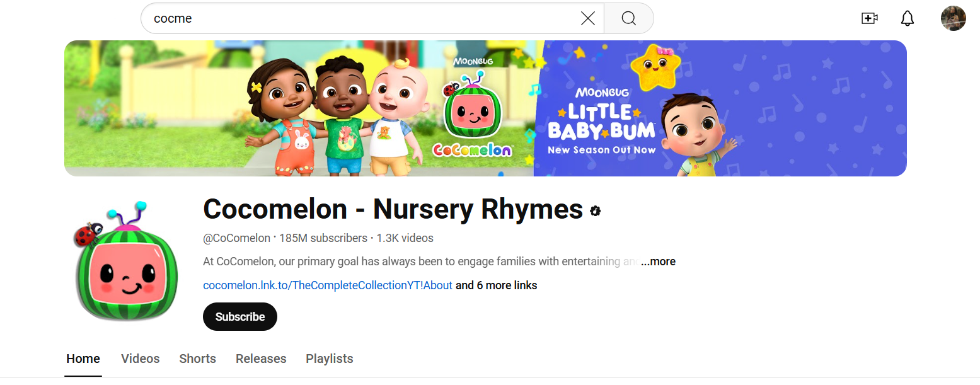Start the search with the magnifier icon
The height and width of the screenshot is (385, 980).
click(x=628, y=18)
